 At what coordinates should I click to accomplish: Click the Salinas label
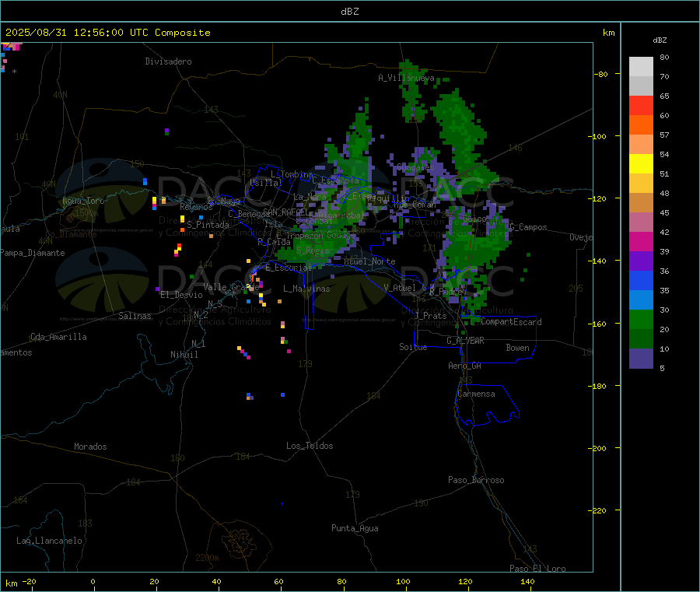(135, 316)
